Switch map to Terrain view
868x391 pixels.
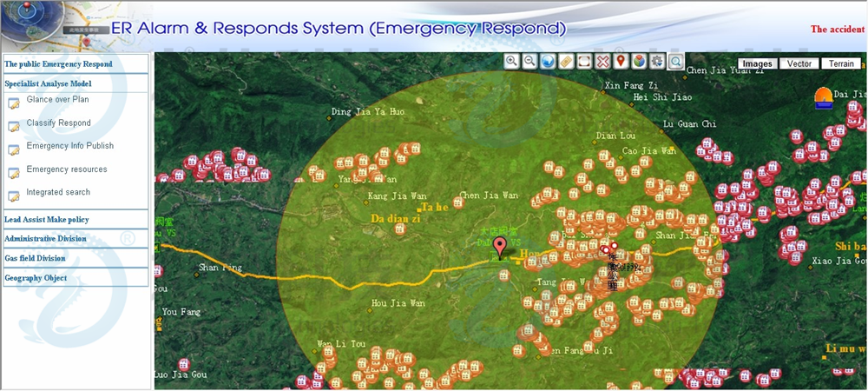tap(840, 63)
